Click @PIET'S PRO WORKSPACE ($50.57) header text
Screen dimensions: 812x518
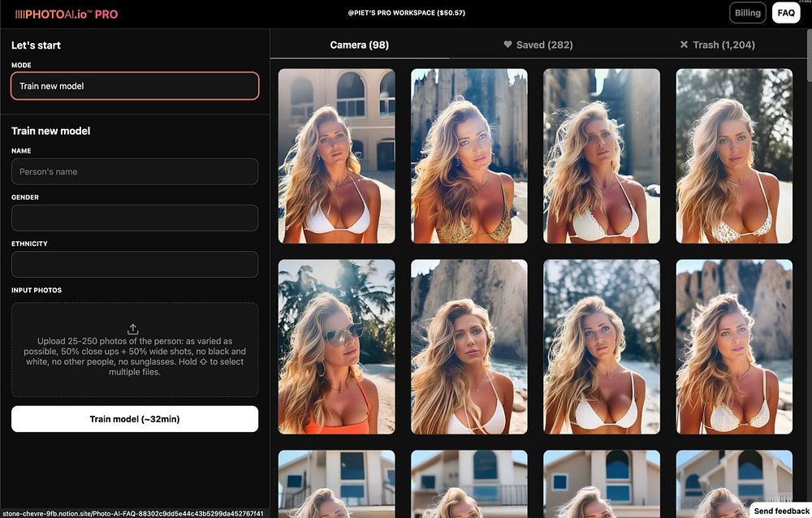[407, 13]
